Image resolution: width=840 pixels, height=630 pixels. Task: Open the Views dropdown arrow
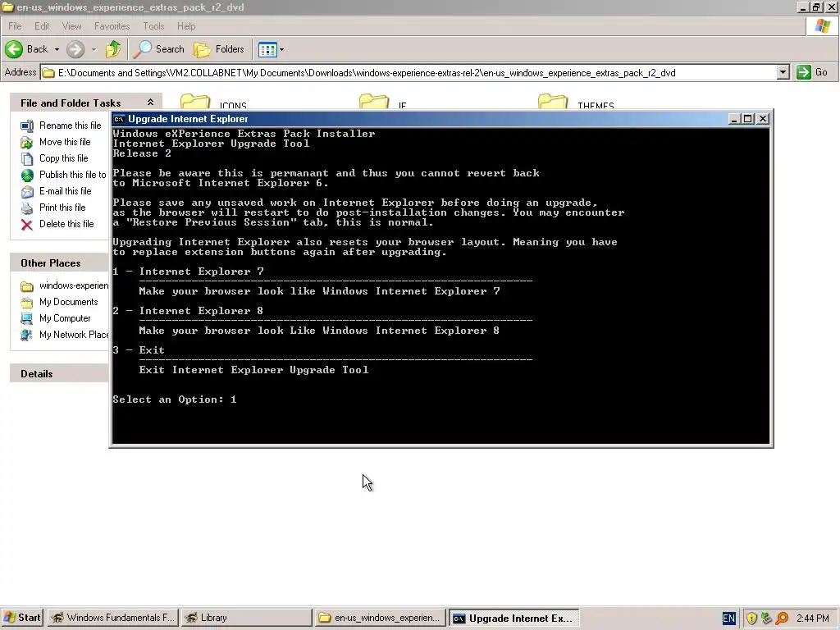point(282,50)
